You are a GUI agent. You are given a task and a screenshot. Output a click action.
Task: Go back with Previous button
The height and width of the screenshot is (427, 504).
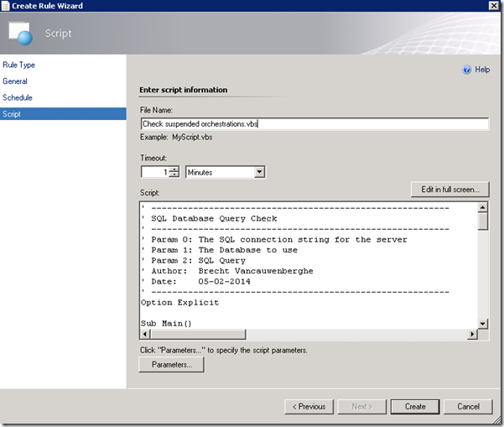coord(306,407)
